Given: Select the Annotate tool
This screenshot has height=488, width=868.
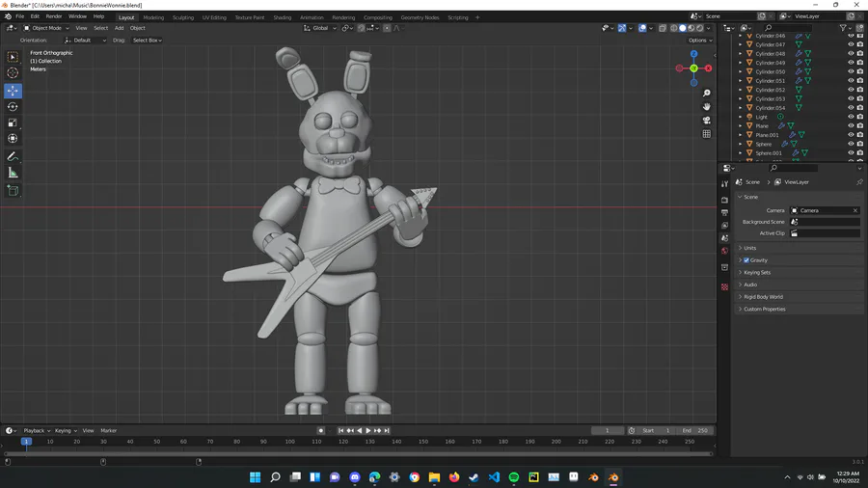Looking at the screenshot, I should pyautogui.click(x=13, y=157).
